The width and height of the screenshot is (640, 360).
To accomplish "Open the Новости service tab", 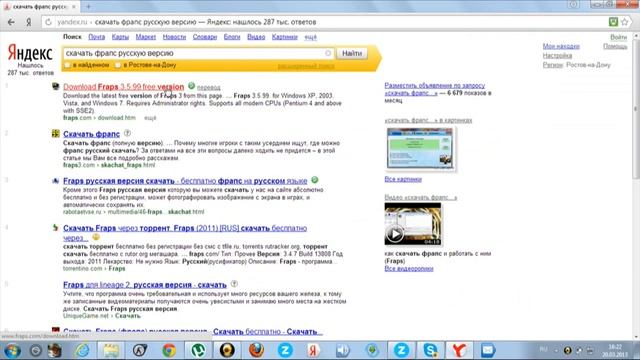I will click(174, 37).
